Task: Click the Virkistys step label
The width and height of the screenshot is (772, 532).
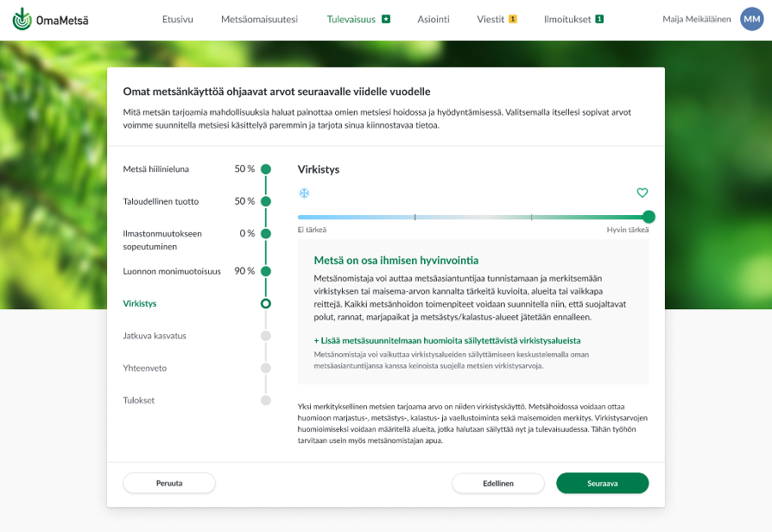Action: coord(140,303)
